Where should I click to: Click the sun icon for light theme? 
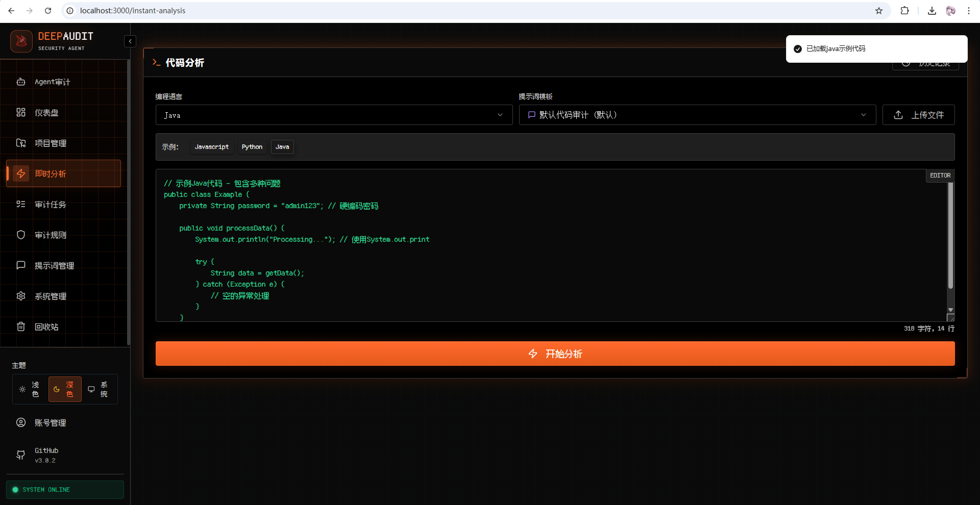pyautogui.click(x=22, y=389)
